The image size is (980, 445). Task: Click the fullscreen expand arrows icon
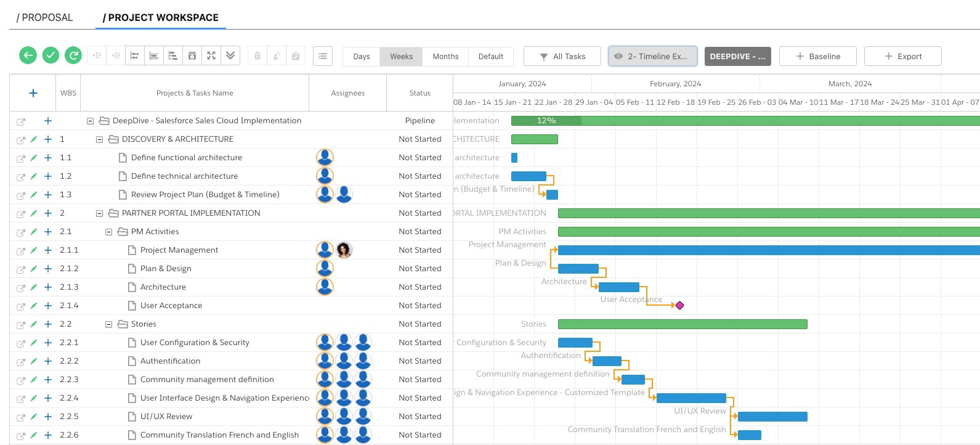[211, 56]
